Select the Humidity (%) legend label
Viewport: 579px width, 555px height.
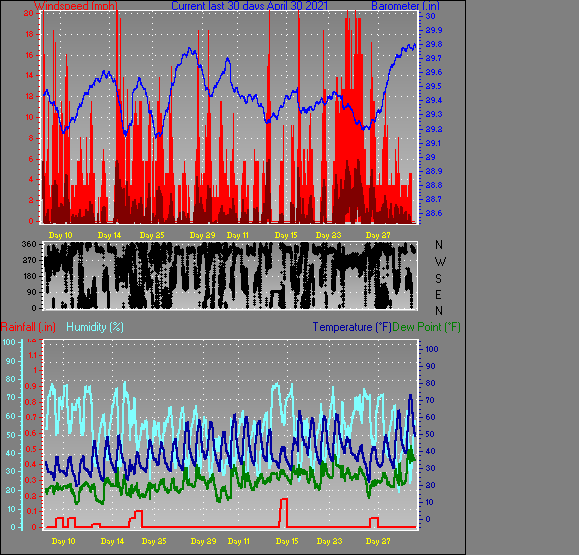[95, 327]
